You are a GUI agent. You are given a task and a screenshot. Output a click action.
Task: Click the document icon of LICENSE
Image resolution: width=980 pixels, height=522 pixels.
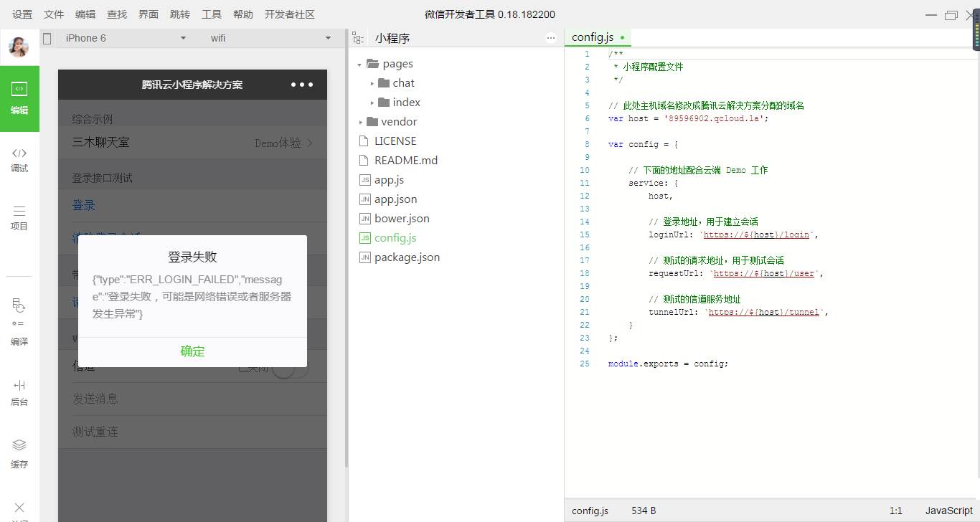[365, 141]
